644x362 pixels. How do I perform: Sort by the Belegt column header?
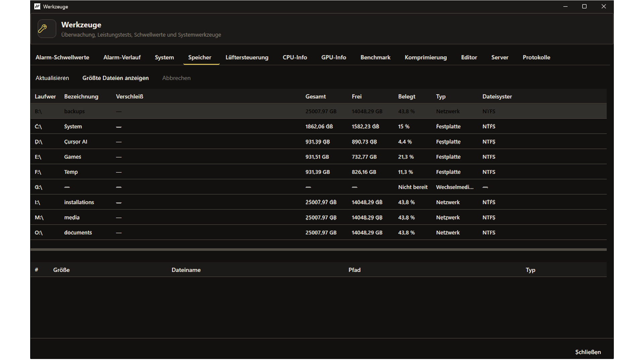(x=407, y=97)
